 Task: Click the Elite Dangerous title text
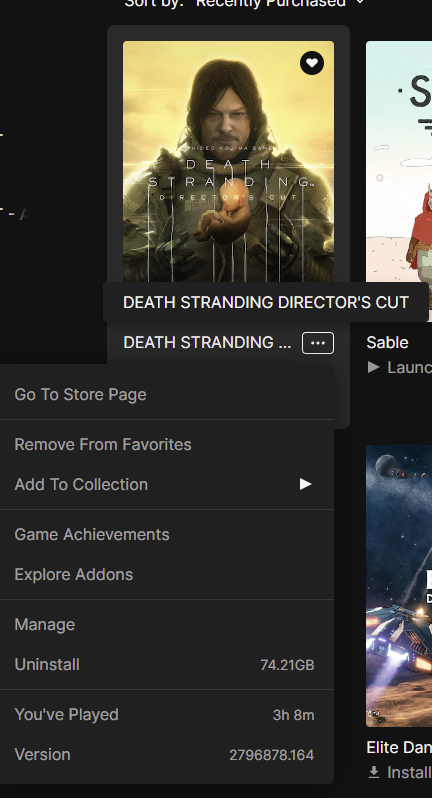point(399,747)
